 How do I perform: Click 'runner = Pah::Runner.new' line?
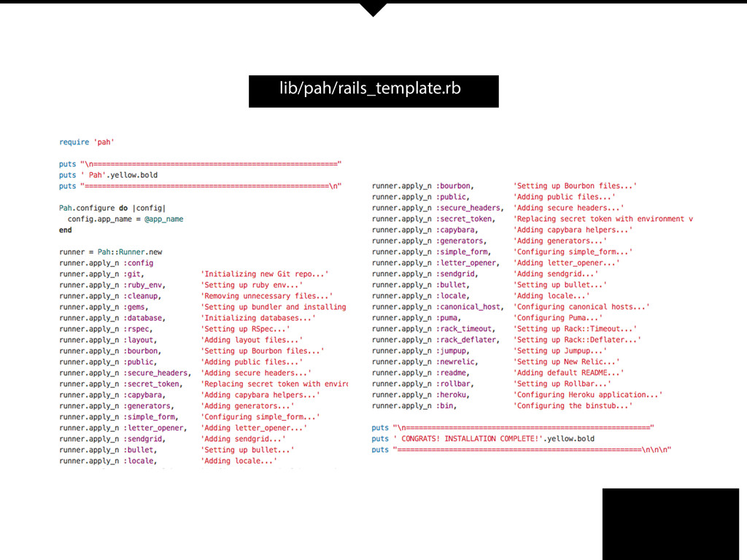click(x=111, y=252)
